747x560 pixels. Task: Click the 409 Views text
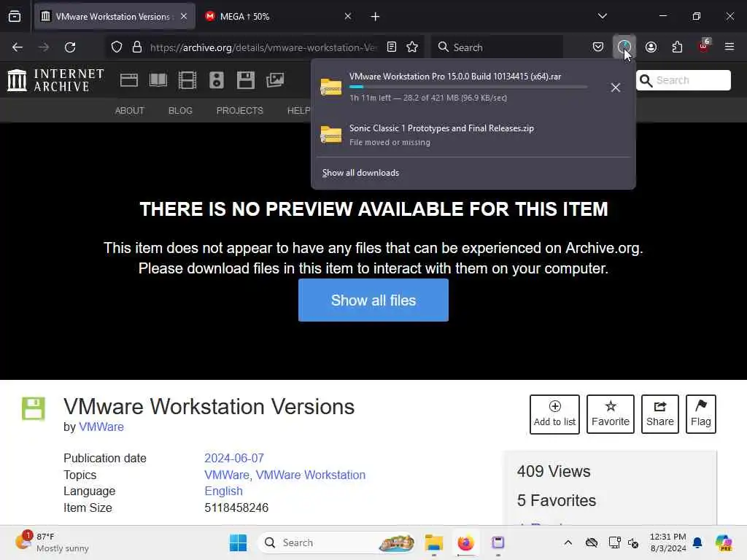[554, 472]
